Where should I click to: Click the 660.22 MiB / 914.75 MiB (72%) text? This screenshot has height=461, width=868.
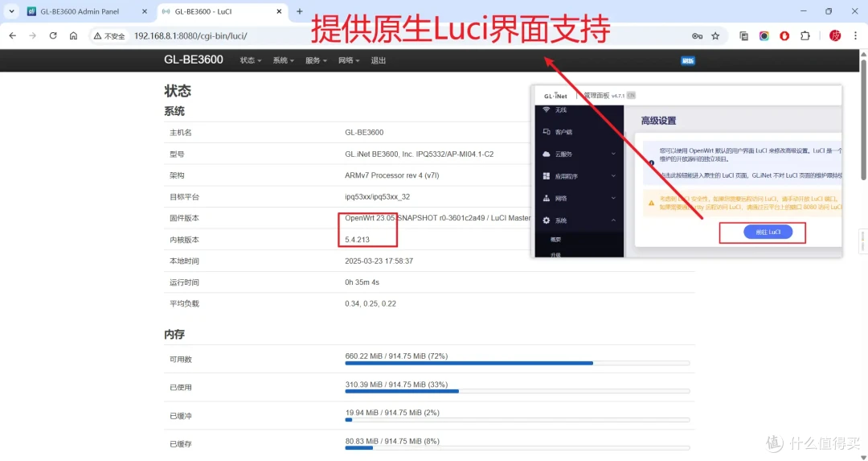(x=396, y=356)
